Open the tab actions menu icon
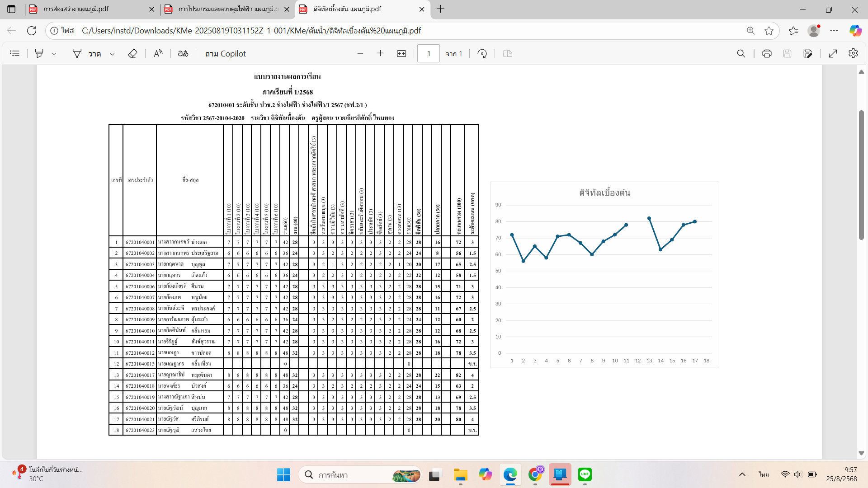The image size is (868, 488). click(11, 9)
